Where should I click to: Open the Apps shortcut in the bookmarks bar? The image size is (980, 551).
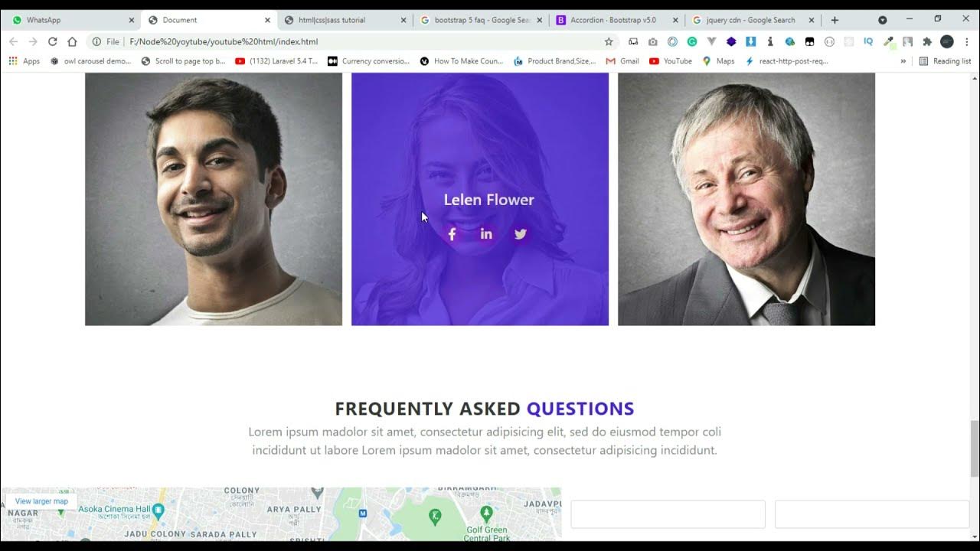click(x=24, y=61)
